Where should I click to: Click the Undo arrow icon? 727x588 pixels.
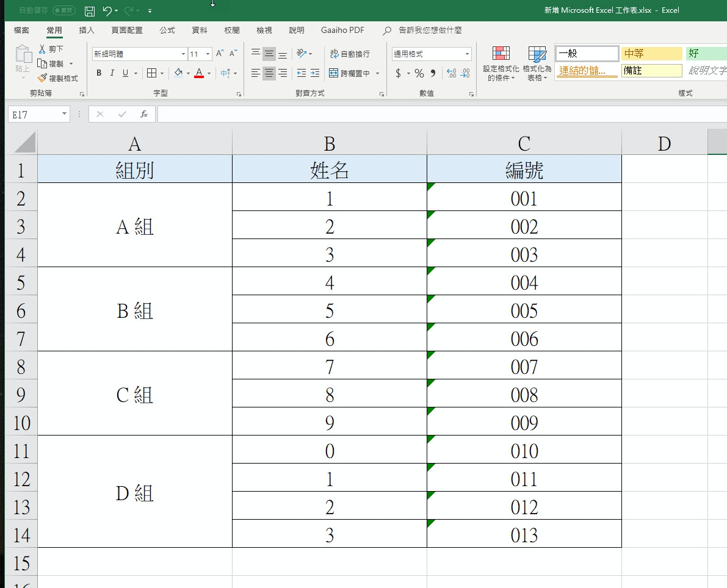[x=107, y=11]
